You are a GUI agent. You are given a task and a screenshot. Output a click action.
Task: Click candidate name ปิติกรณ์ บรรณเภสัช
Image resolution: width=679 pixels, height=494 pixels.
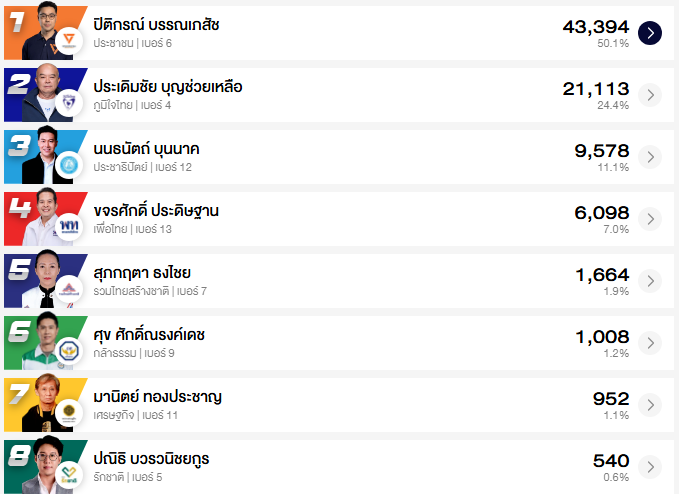pos(160,25)
